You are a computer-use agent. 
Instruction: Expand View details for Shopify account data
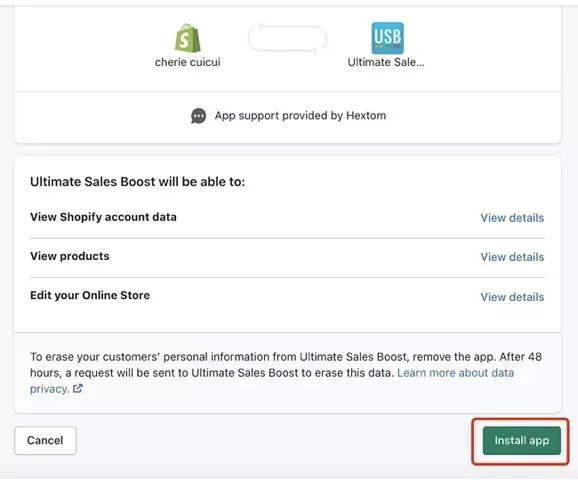tap(512, 218)
